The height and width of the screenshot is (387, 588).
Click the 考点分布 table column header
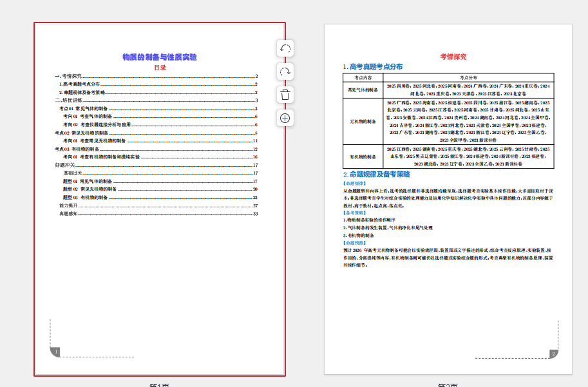click(468, 77)
